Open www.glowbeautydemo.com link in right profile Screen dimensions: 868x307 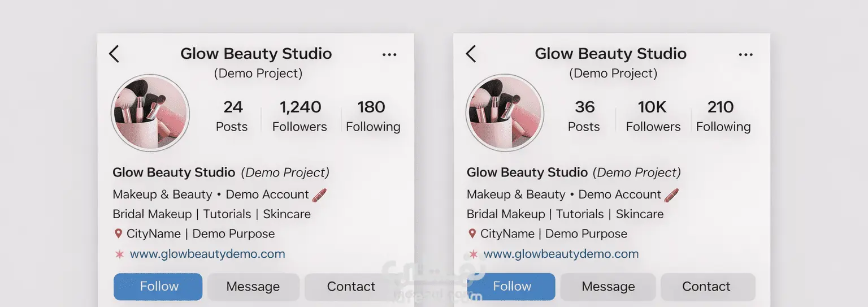(561, 254)
